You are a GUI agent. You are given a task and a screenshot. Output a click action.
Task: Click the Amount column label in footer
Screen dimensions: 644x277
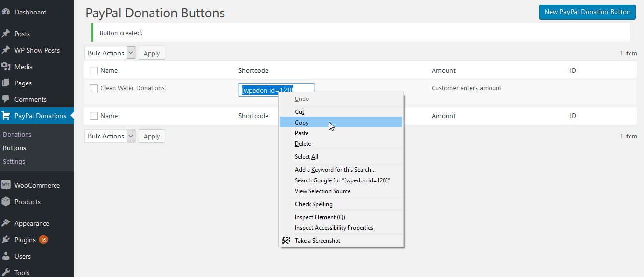(444, 116)
